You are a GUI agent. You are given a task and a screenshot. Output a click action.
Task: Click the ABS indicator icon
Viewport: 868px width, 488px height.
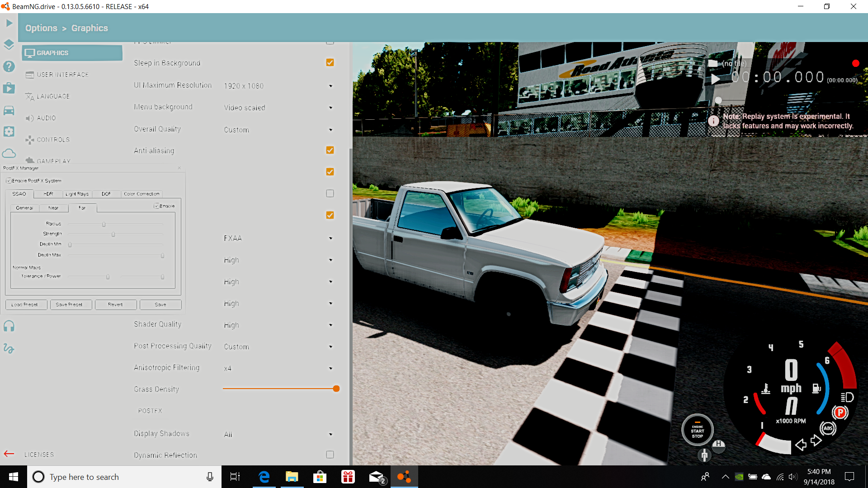point(828,428)
